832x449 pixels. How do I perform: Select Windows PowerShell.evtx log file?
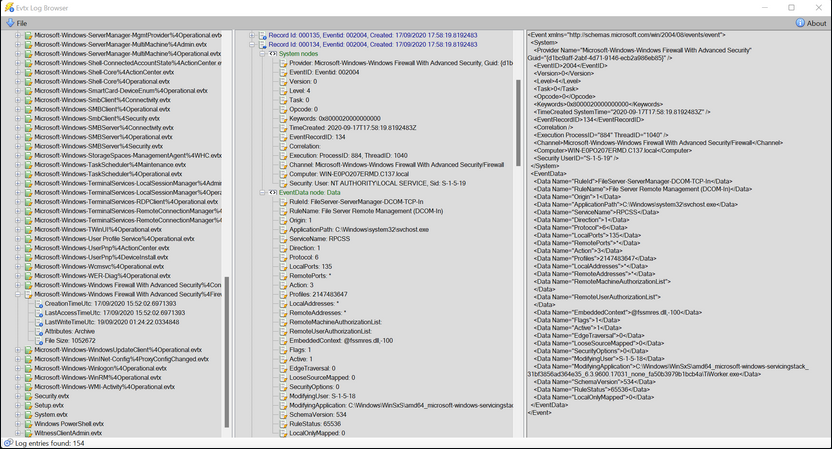pyautogui.click(x=69, y=424)
